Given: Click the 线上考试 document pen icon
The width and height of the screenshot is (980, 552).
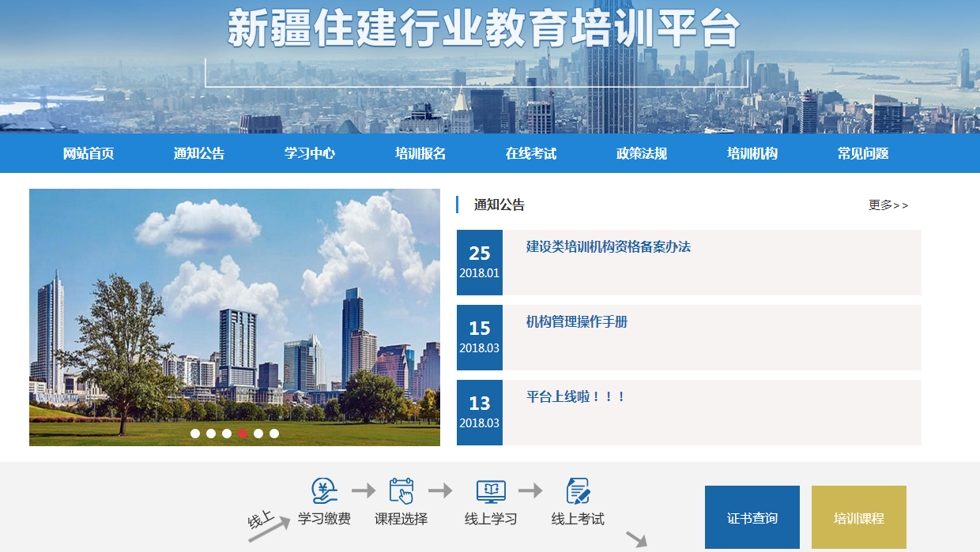Looking at the screenshot, I should click(578, 491).
